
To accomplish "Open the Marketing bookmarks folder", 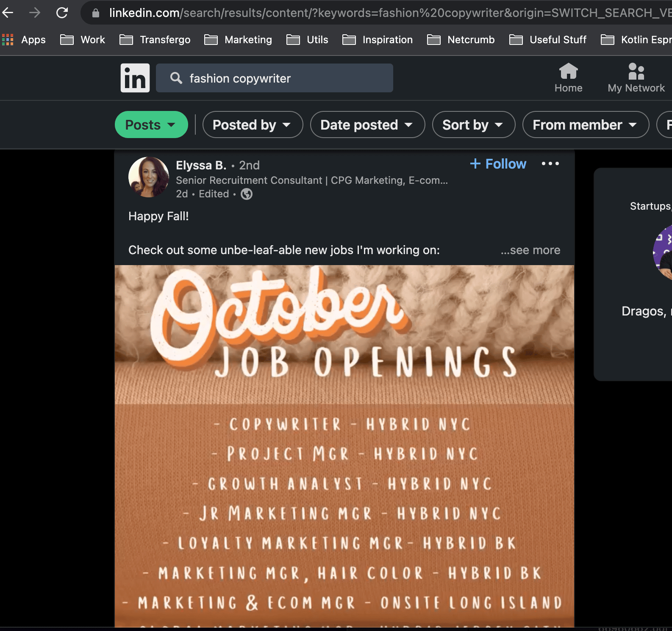I will point(239,40).
